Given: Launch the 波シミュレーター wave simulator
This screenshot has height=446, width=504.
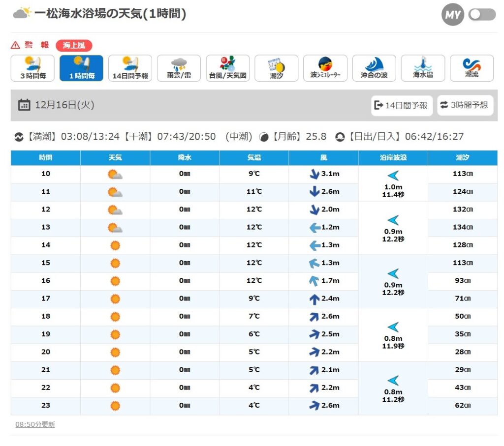Looking at the screenshot, I should [x=325, y=68].
